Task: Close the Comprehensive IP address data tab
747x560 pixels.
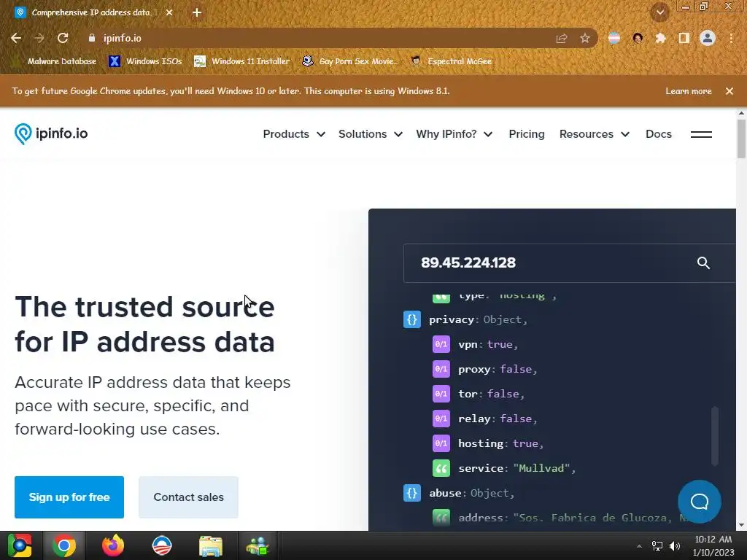Action: point(169,12)
